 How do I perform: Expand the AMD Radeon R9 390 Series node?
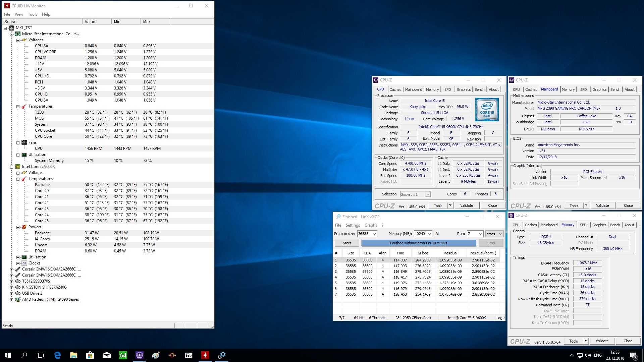(x=11, y=299)
